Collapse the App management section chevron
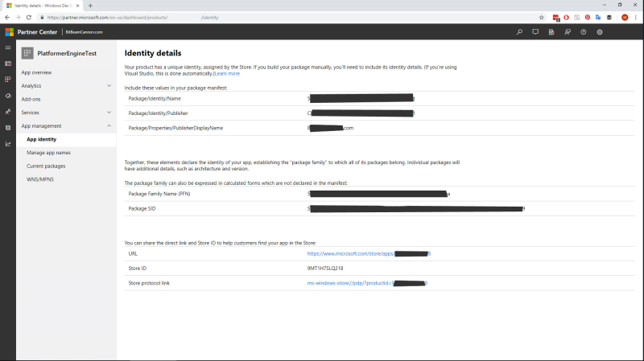The height and width of the screenshot is (361, 644). pyautogui.click(x=109, y=126)
